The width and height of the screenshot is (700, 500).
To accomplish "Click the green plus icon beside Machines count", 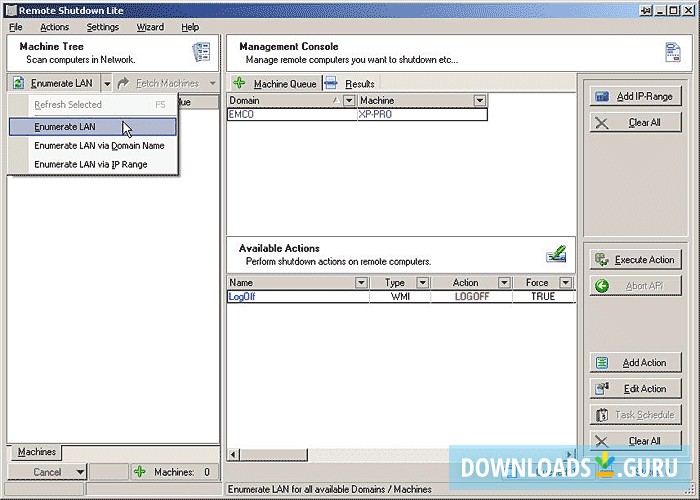I will tap(140, 471).
